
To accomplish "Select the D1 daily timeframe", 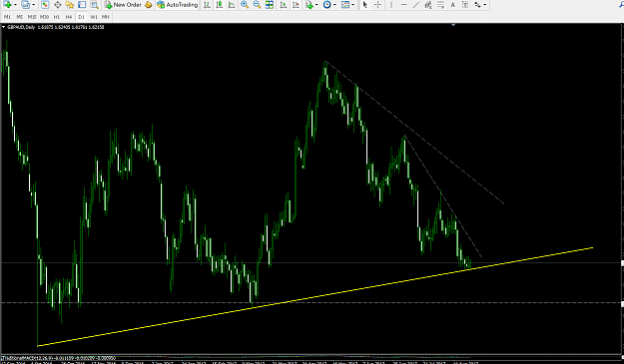I will [81, 17].
